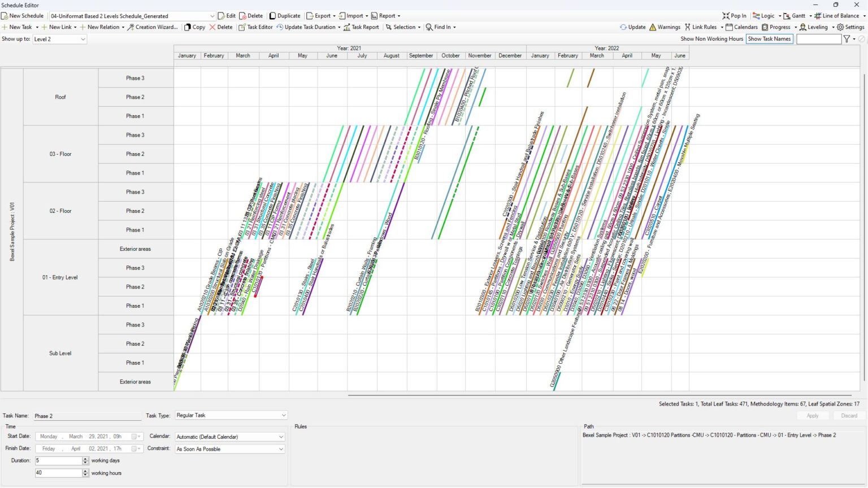Image resolution: width=868 pixels, height=488 pixels.
Task: Open the Show up to level dropdown
Action: click(58, 39)
